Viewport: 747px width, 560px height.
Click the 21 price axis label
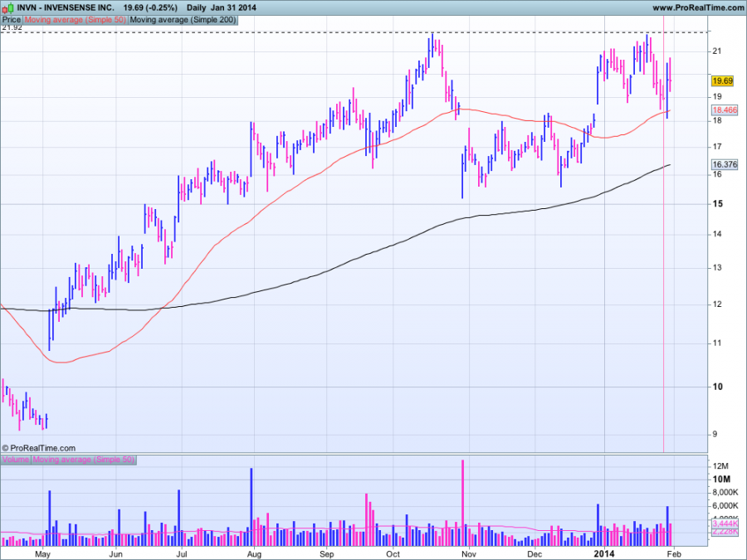[x=716, y=51]
